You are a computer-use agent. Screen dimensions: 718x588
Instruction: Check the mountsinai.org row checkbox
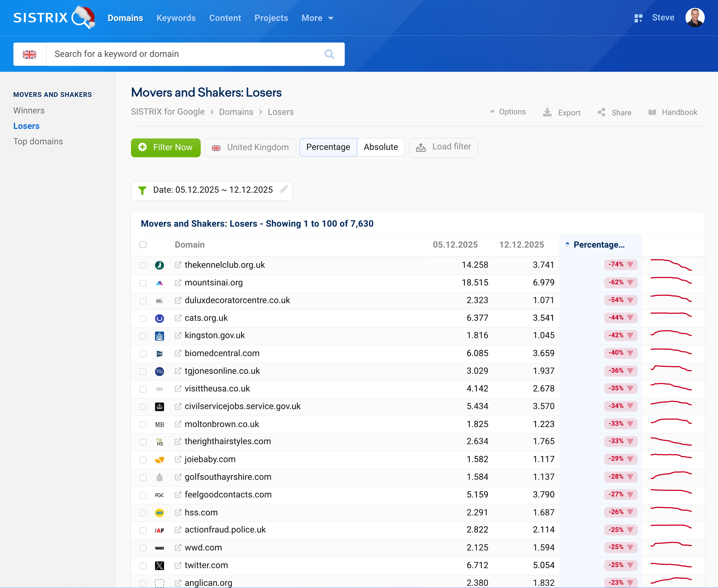tap(143, 283)
